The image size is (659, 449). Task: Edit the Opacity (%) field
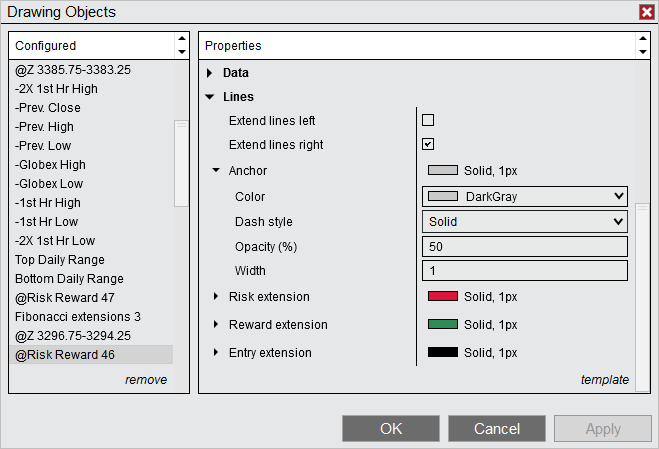click(x=525, y=246)
